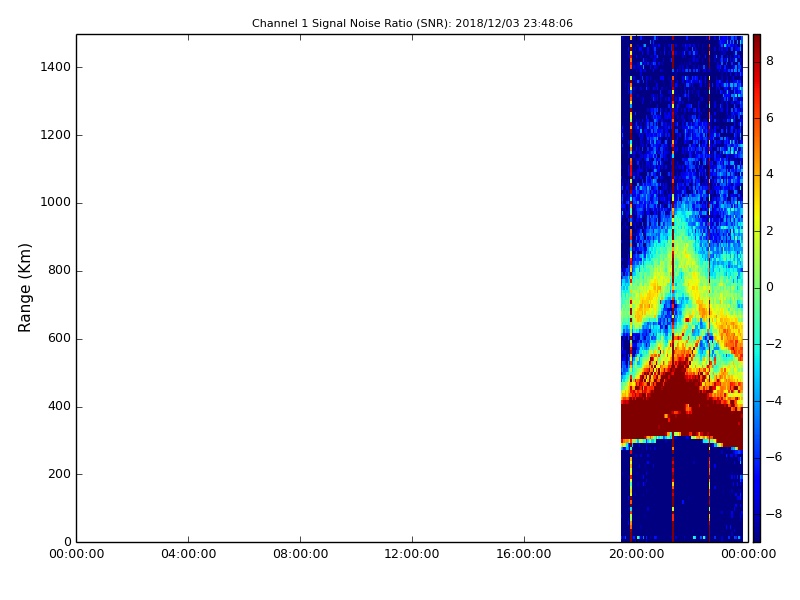Click the 1200 range tick label
Image resolution: width=800 pixels, height=600 pixels.
56,135
